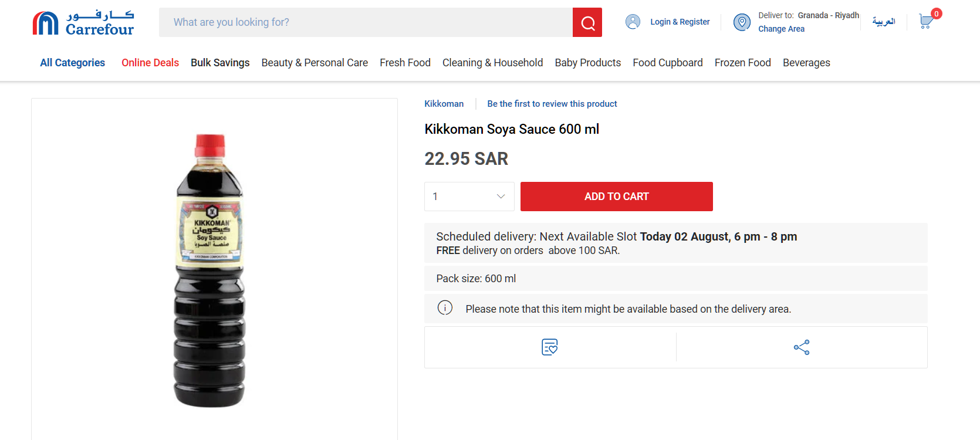
Task: Open the quantity dropdown
Action: (469, 197)
